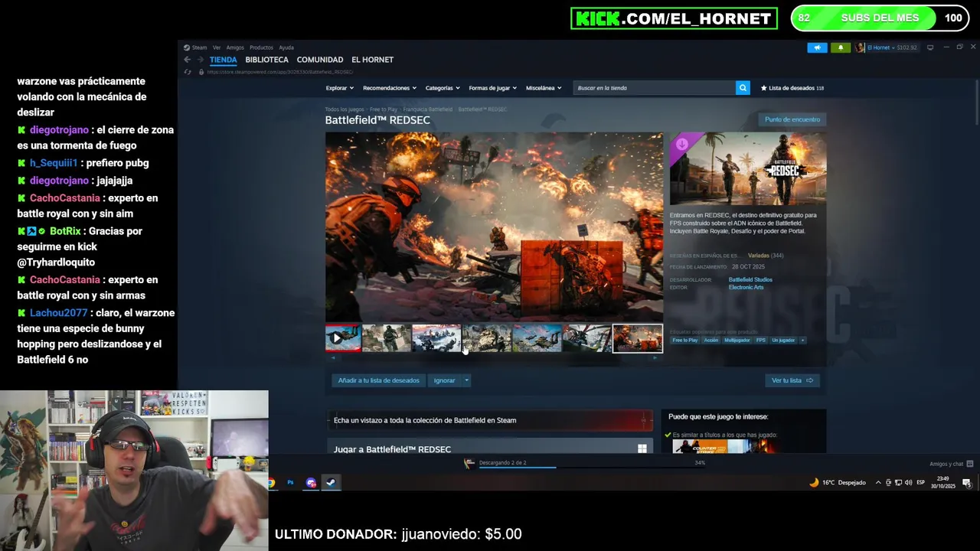Click Añadir a tu lista de deseados
980x551 pixels.
[378, 380]
